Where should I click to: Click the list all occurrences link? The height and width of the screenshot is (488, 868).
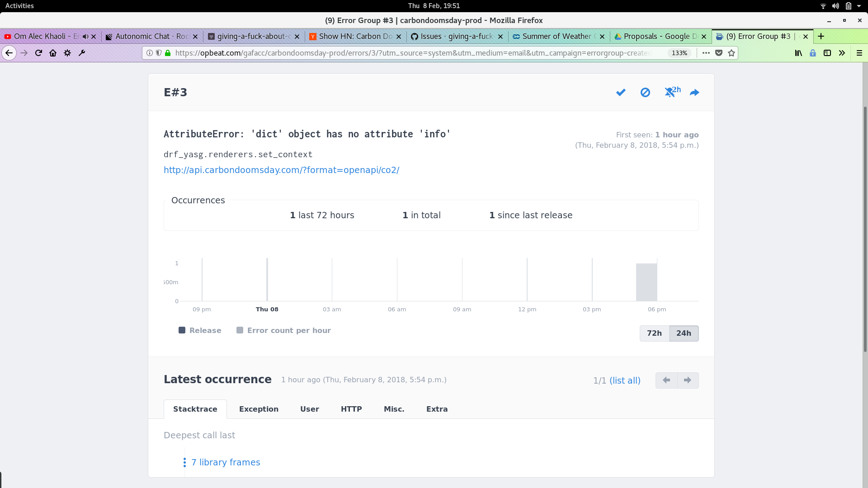(x=625, y=380)
